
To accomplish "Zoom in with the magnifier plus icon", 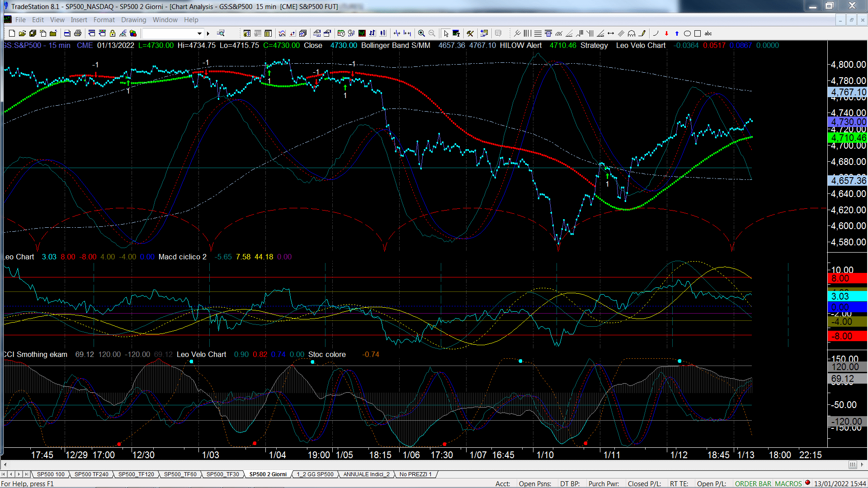I will [421, 33].
